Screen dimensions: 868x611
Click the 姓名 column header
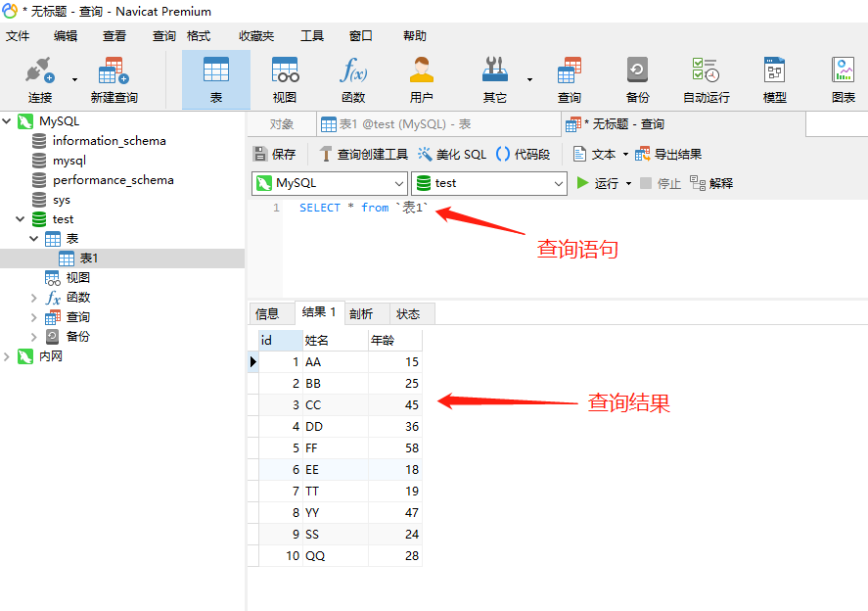click(336, 340)
